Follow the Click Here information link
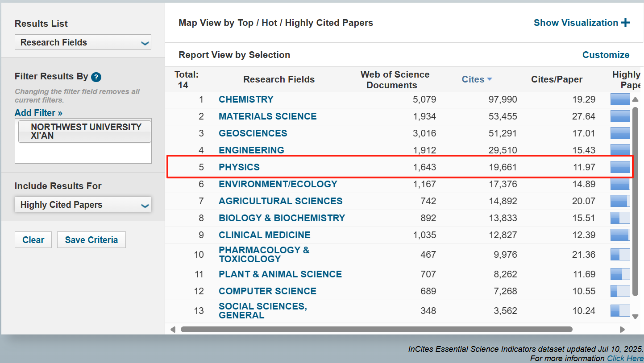 [625, 359]
